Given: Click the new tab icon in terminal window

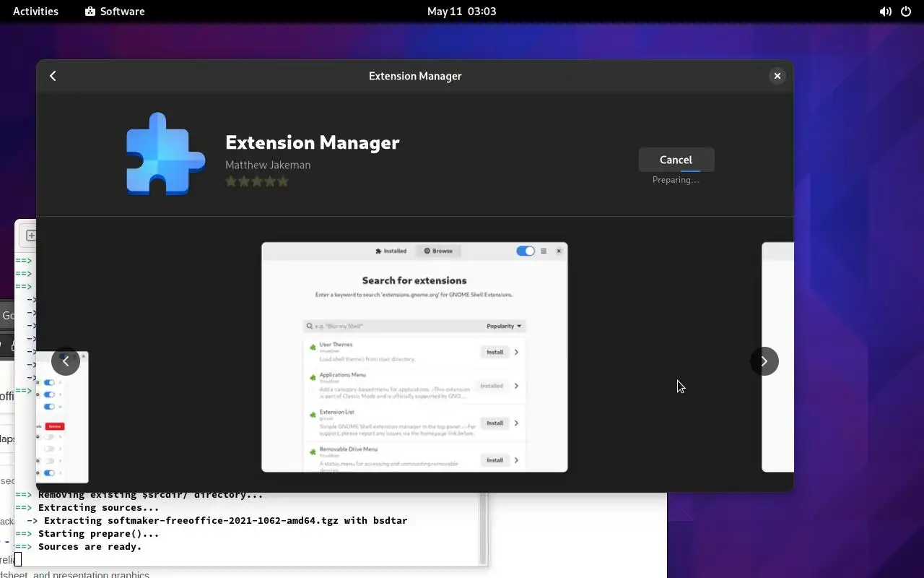Looking at the screenshot, I should tap(31, 236).
